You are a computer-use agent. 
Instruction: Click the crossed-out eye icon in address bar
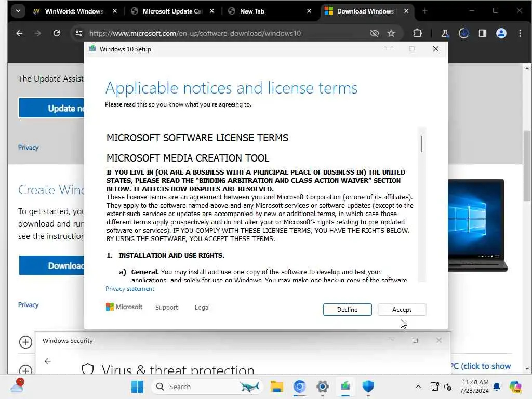coord(374,33)
